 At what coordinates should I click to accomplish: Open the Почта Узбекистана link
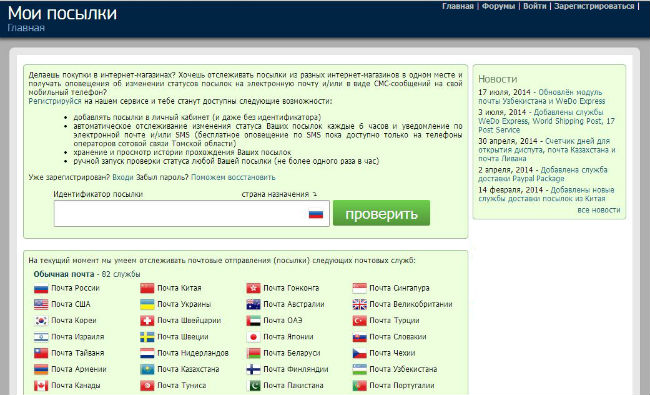(403, 369)
